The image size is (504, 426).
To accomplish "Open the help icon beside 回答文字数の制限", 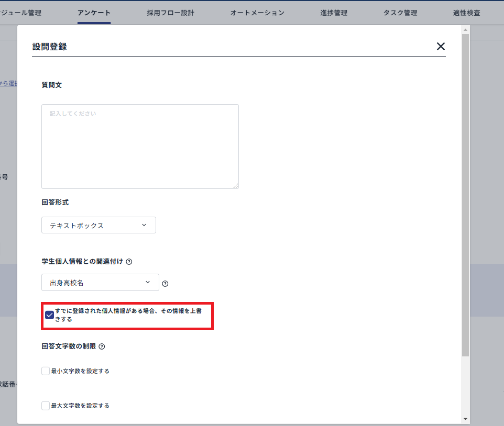I will point(102,346).
